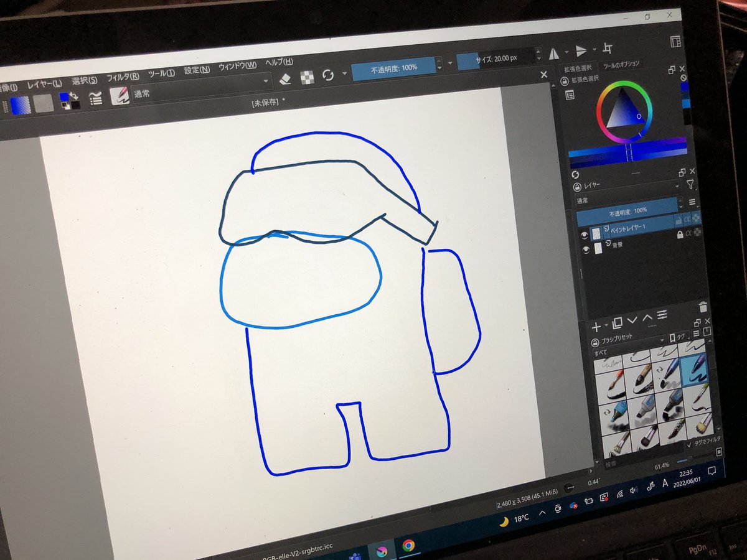The height and width of the screenshot is (560, 747).
Task: Hide the 背景 layer via eye icon
Action: 585,250
